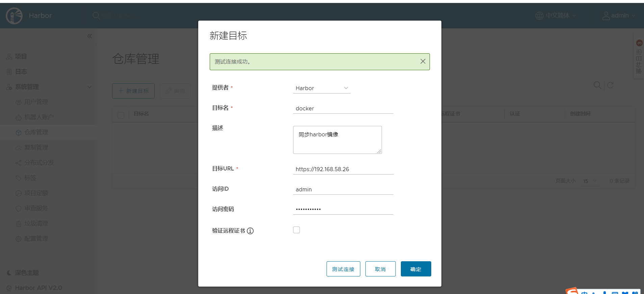Collapse the sidebar with the double-chevron icon

89,36
